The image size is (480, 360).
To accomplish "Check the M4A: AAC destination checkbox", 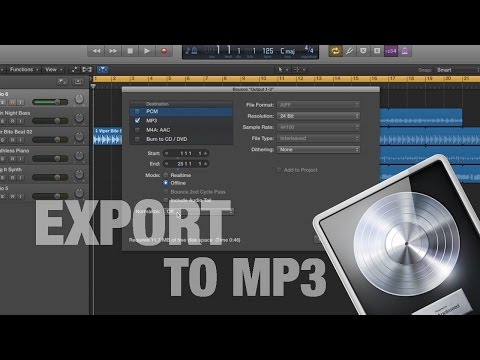I will click(137, 130).
